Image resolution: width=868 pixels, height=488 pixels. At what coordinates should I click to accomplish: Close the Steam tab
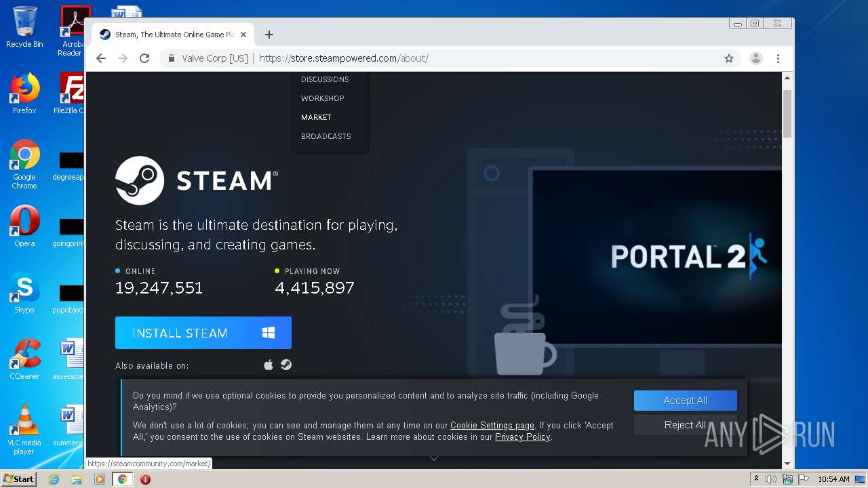pyautogui.click(x=244, y=35)
